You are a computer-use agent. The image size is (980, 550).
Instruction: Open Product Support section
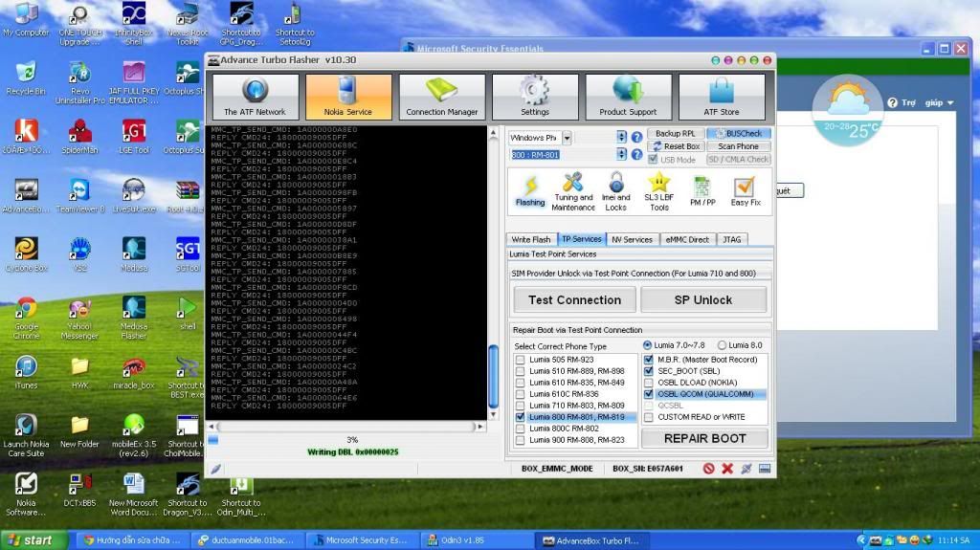[628, 97]
